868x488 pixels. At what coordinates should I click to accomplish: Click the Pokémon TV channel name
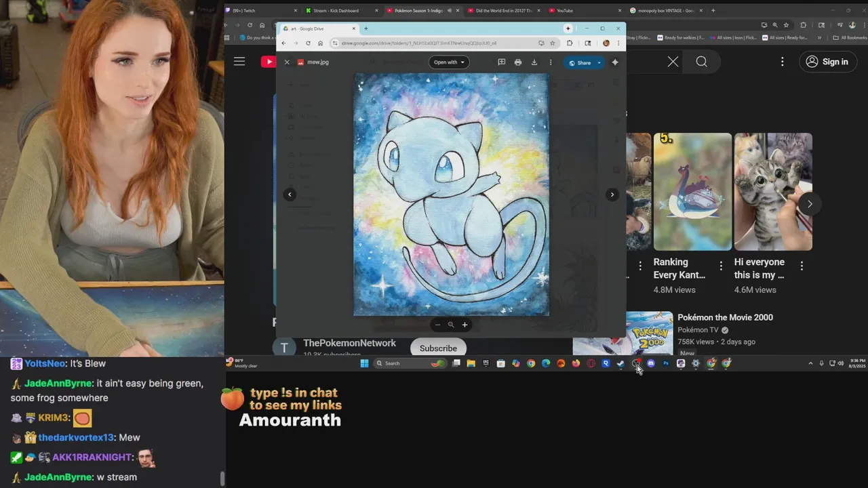[x=698, y=330]
